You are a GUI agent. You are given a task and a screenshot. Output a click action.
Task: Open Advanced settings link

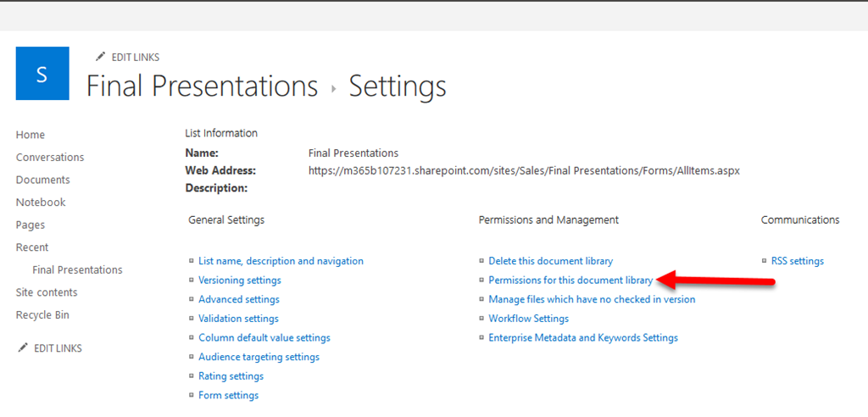[x=239, y=299]
